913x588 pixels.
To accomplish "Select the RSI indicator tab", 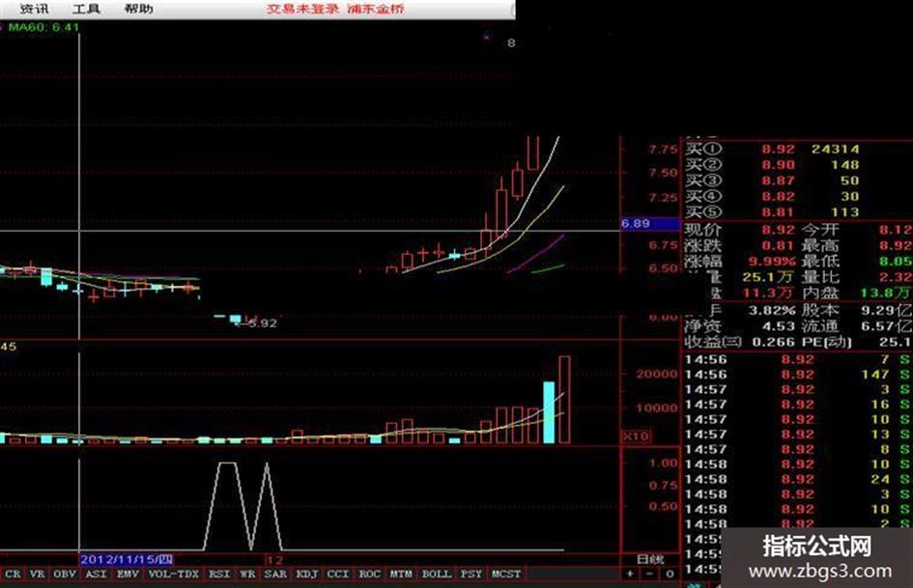I will [219, 574].
